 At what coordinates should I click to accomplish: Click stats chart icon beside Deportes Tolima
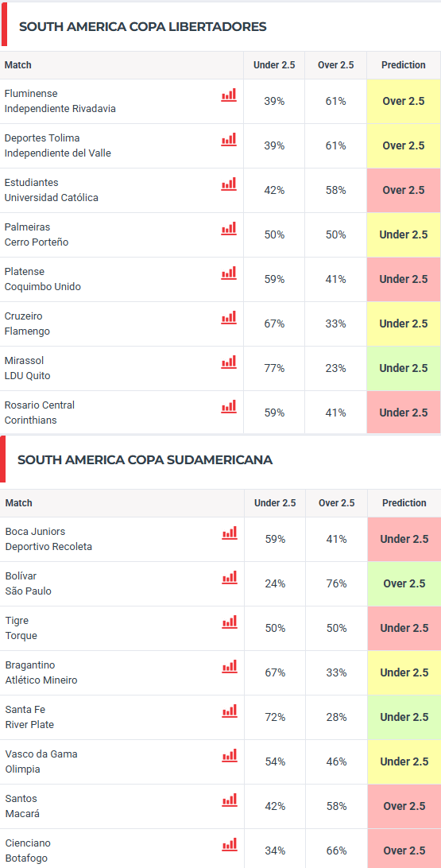(x=229, y=139)
